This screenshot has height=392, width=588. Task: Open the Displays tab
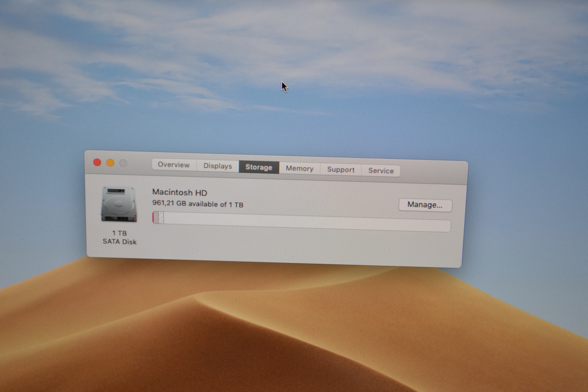pyautogui.click(x=217, y=166)
